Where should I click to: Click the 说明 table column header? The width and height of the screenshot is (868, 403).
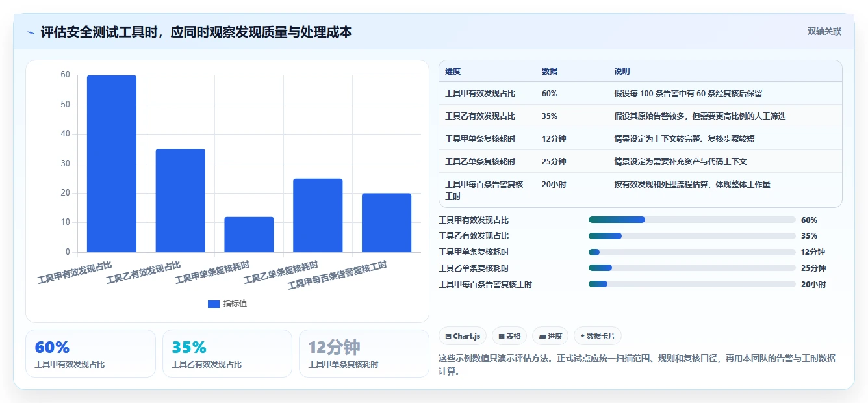(x=622, y=71)
